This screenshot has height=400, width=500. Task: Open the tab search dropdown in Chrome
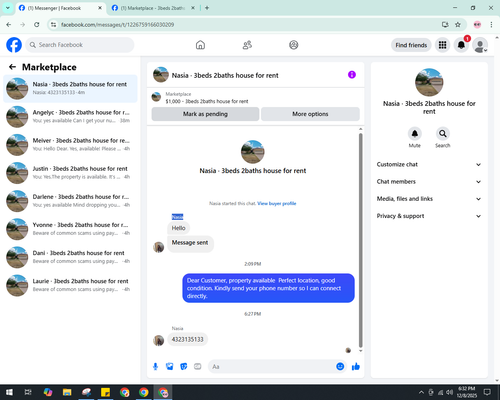coord(8,8)
